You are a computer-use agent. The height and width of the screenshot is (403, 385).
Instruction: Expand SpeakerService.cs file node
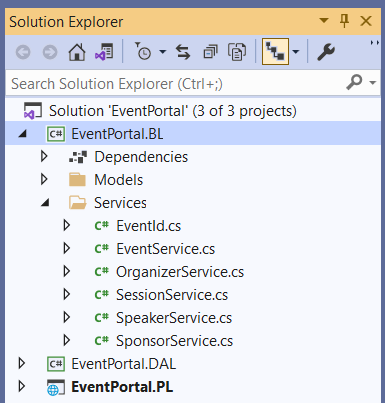coord(67,317)
